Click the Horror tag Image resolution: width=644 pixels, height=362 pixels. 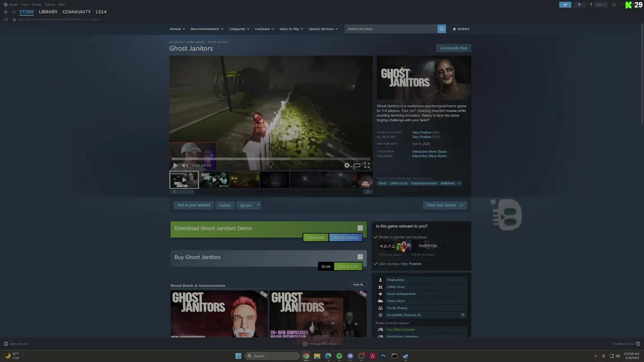click(382, 184)
